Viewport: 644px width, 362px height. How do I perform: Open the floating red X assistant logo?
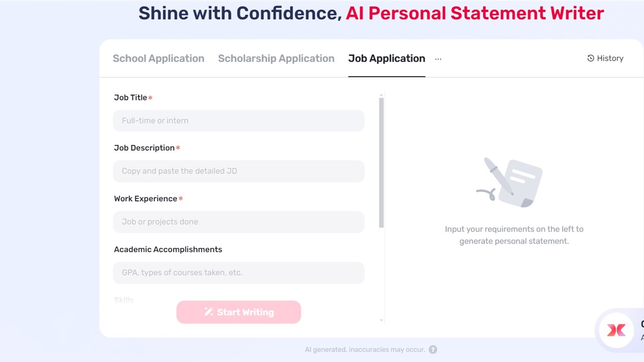(x=616, y=330)
